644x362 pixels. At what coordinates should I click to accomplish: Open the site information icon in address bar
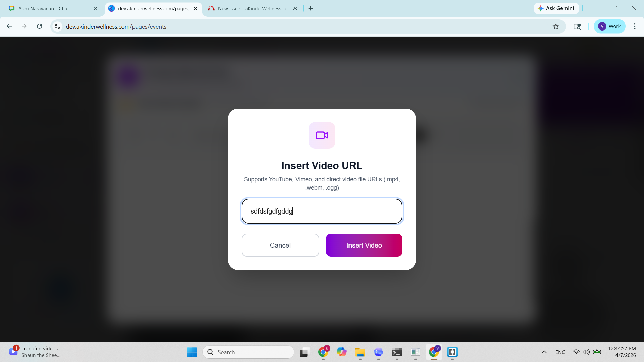pos(57,26)
